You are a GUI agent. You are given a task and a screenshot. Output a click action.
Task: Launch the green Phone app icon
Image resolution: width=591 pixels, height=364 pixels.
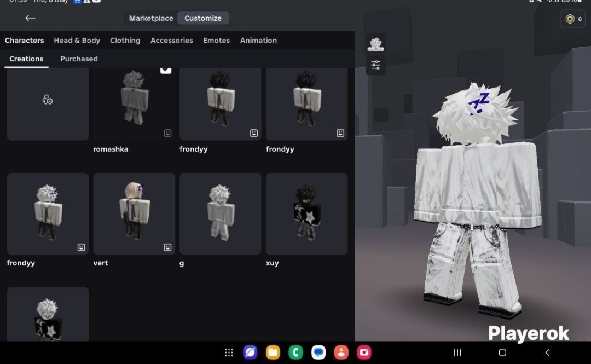[296, 353]
